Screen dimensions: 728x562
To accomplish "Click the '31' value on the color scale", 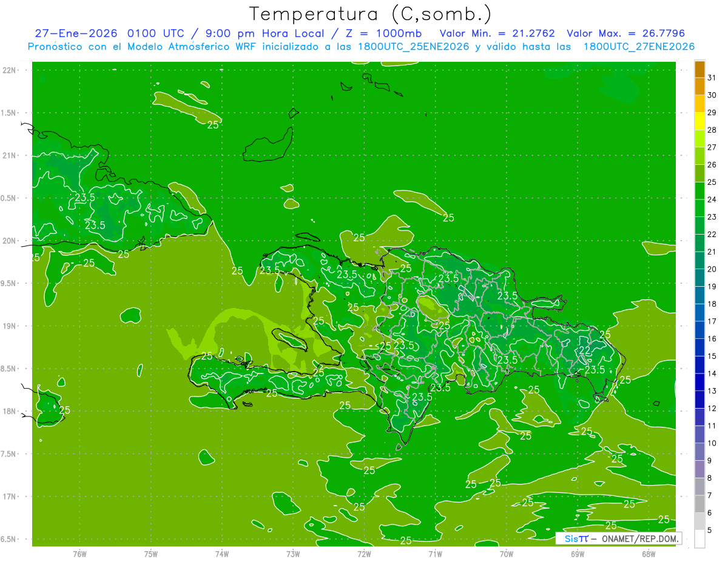I will [712, 78].
